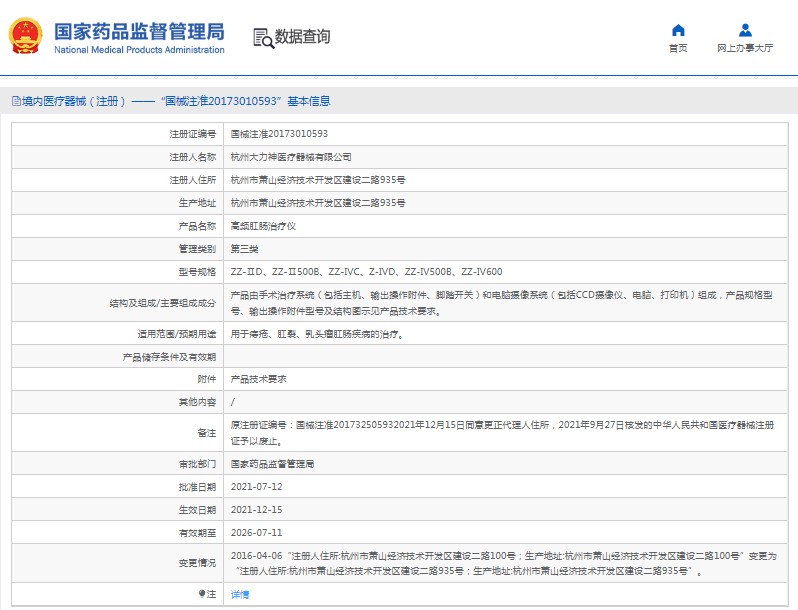Click label 附件

[207, 379]
